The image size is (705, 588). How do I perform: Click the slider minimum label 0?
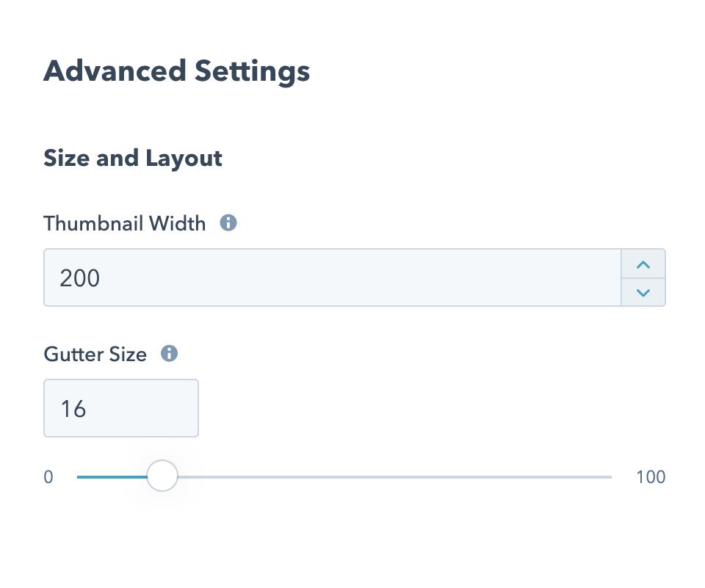48,477
